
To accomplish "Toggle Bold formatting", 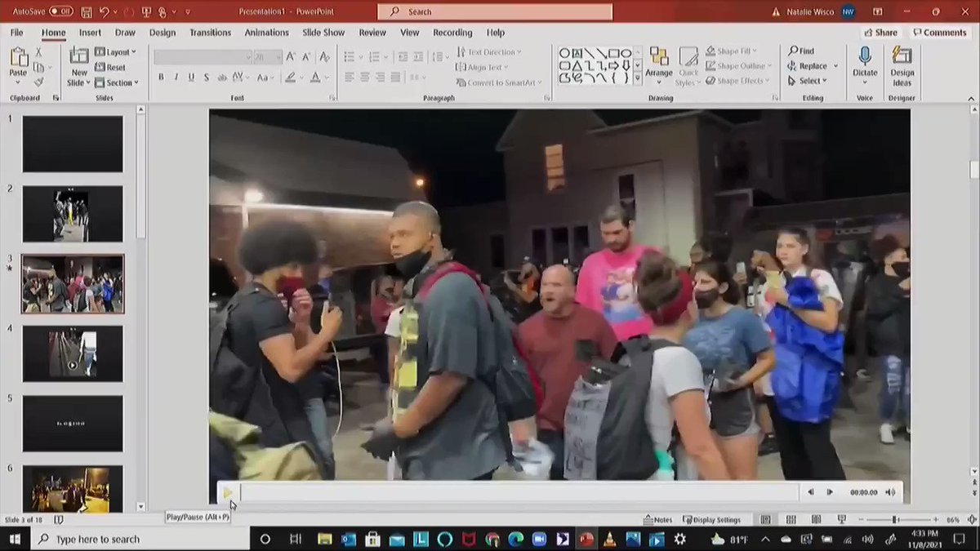I will click(x=161, y=78).
